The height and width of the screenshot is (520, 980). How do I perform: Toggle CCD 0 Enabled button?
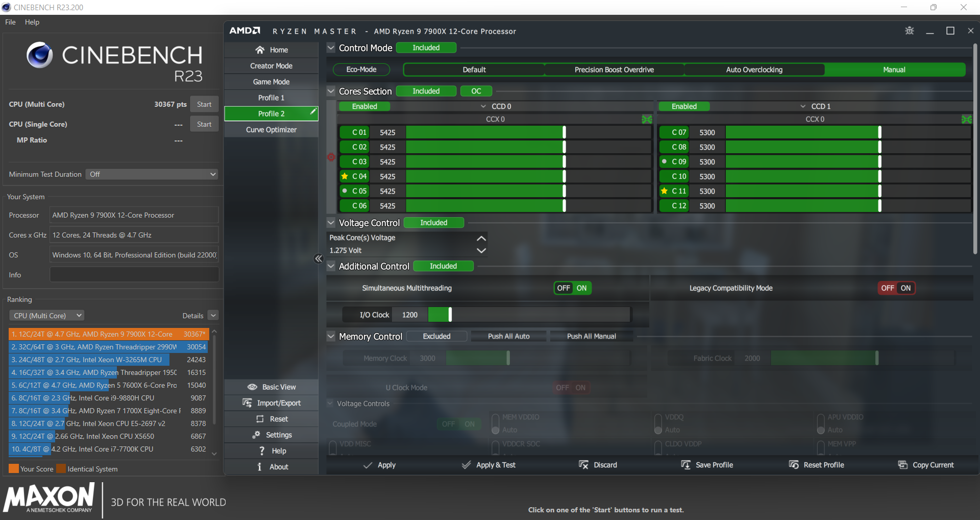point(364,106)
